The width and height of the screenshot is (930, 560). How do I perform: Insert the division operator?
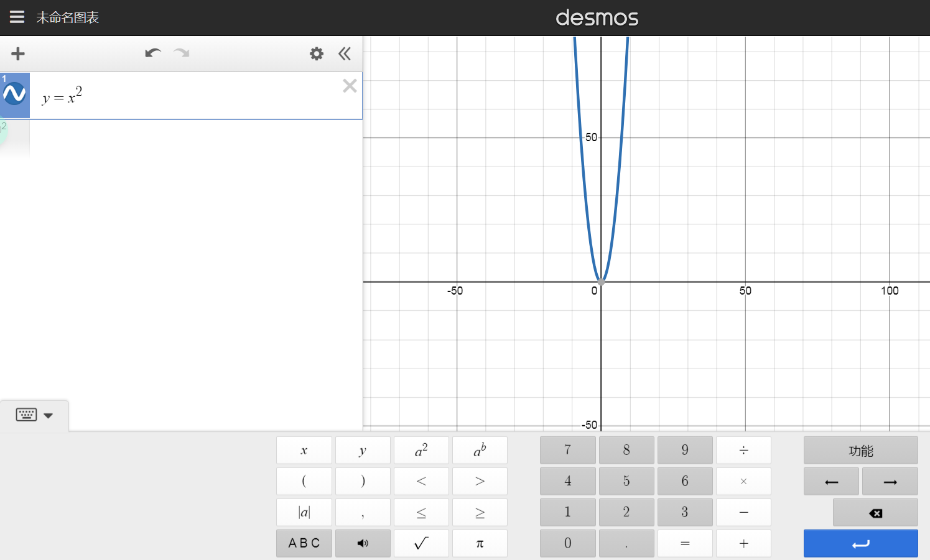coord(743,451)
